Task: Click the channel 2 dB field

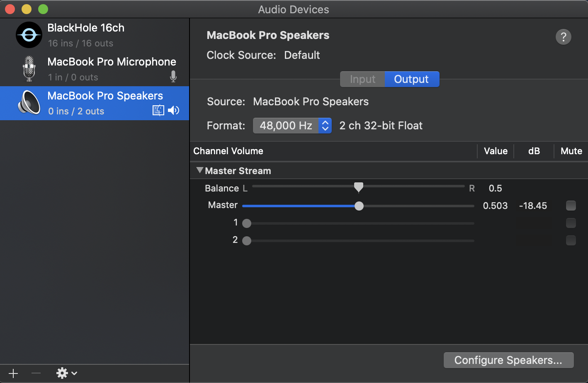Action: click(534, 241)
